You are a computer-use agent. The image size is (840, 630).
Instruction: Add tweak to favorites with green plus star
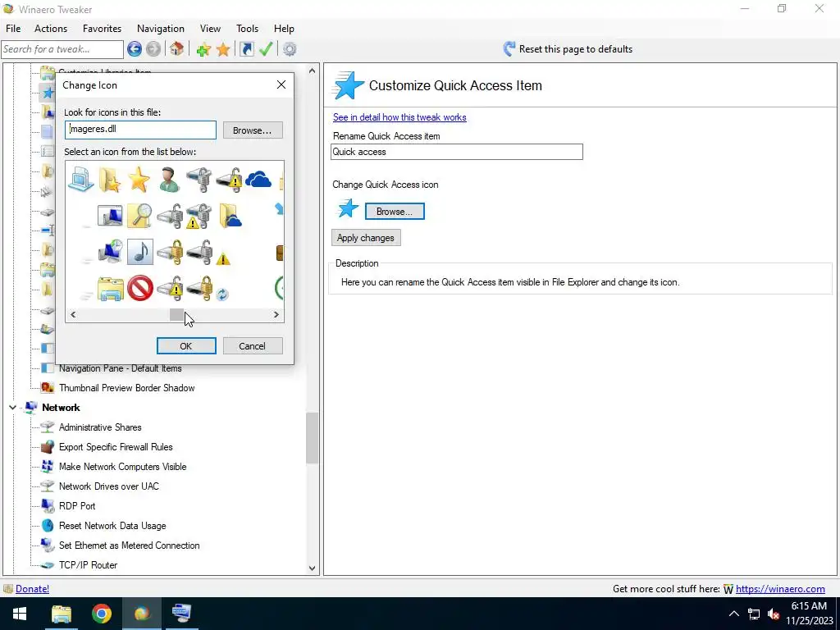203,49
